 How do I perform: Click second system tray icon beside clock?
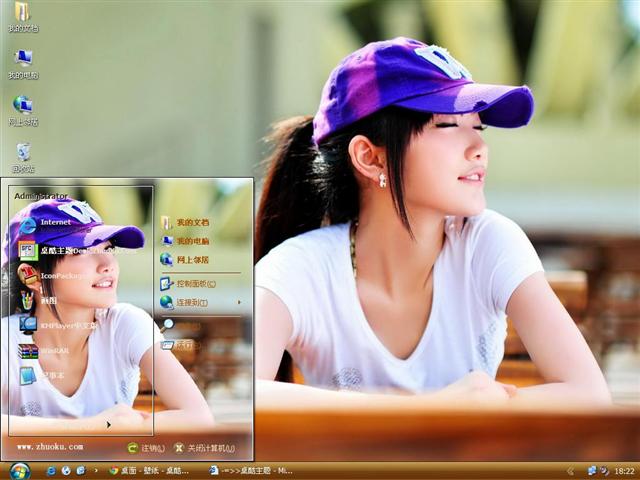604,471
